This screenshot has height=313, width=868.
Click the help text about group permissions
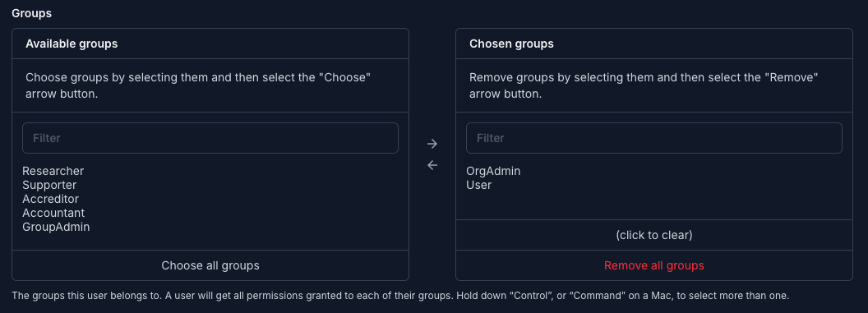[x=400, y=295]
